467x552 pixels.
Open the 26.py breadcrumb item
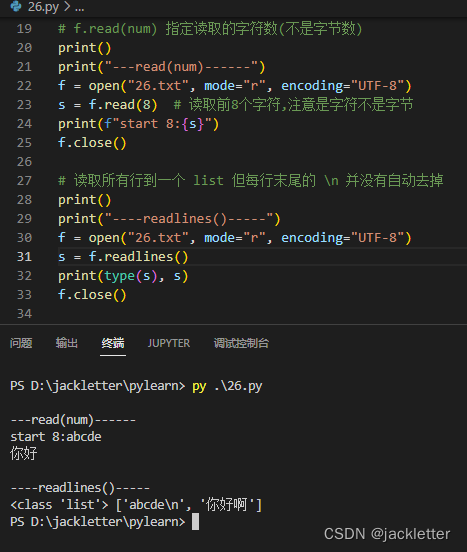44,7
